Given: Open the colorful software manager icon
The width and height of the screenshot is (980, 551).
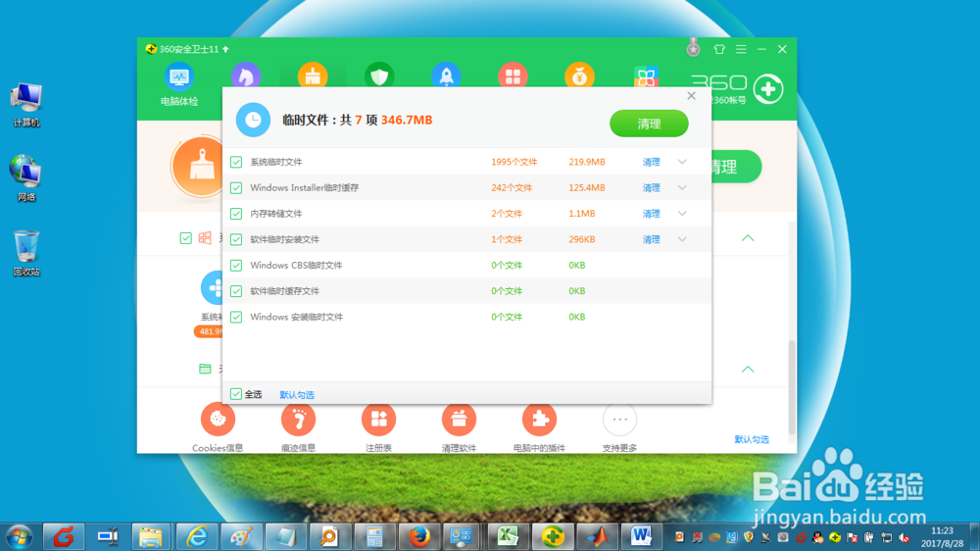Looking at the screenshot, I should 646,76.
